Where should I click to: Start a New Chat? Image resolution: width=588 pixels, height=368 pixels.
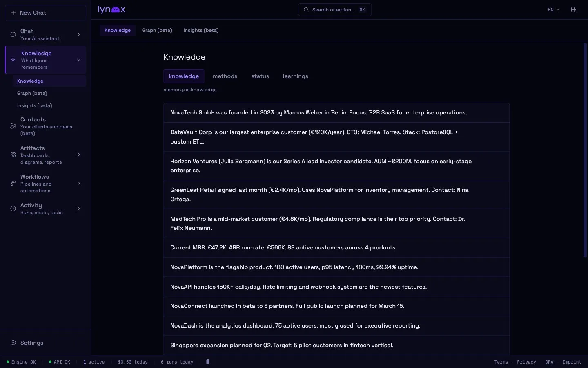click(x=45, y=13)
